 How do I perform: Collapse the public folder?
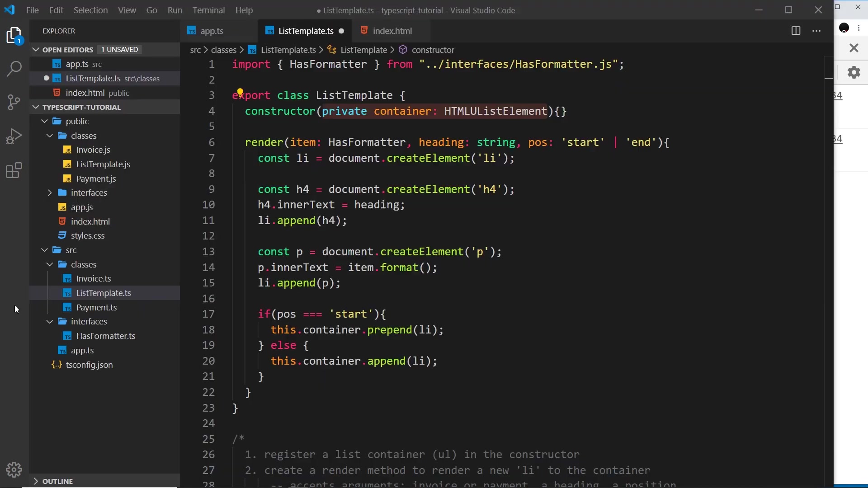(x=44, y=121)
